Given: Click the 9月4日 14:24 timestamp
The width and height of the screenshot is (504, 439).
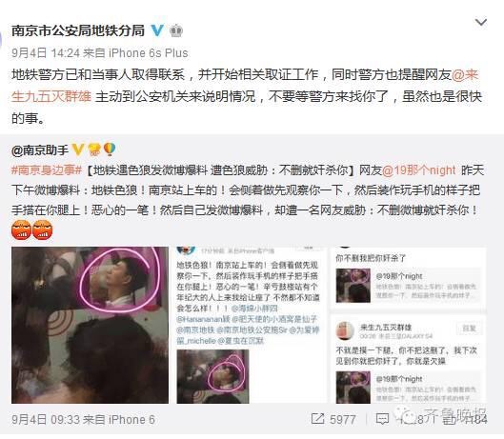Looking at the screenshot, I should (46, 52).
